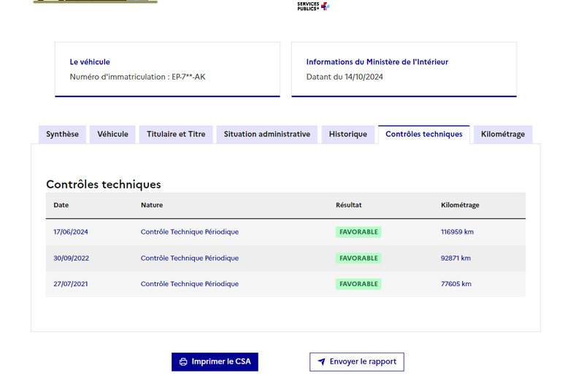Select the date 27/07/2021

(x=71, y=284)
